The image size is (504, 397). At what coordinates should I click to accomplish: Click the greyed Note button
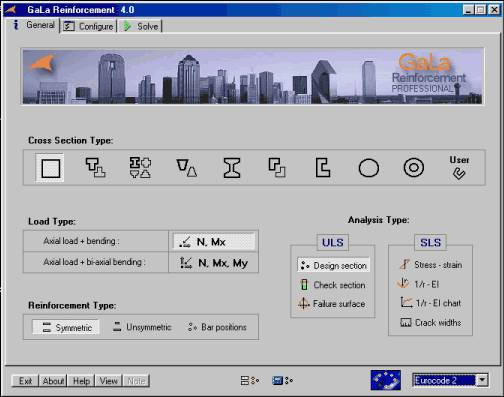pos(136,381)
